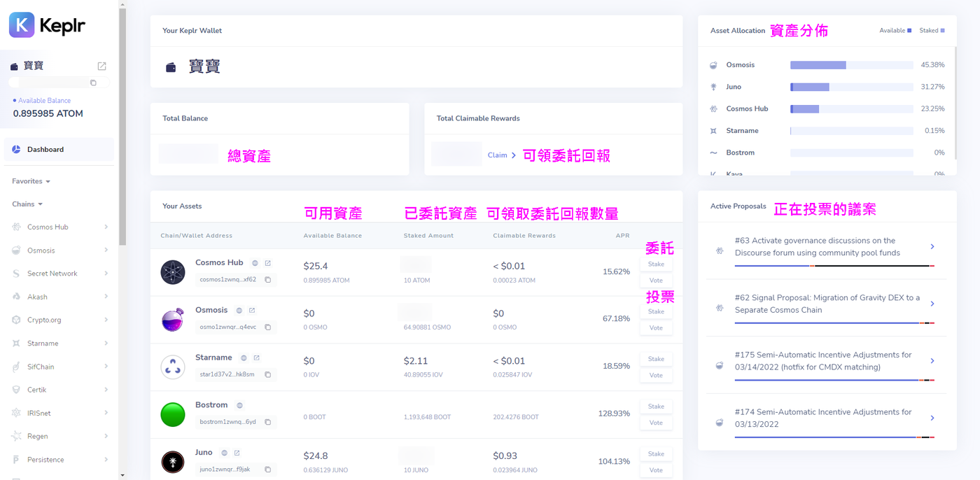The image size is (980, 480).
Task: Open proposal #175 arrow
Action: pyautogui.click(x=932, y=361)
